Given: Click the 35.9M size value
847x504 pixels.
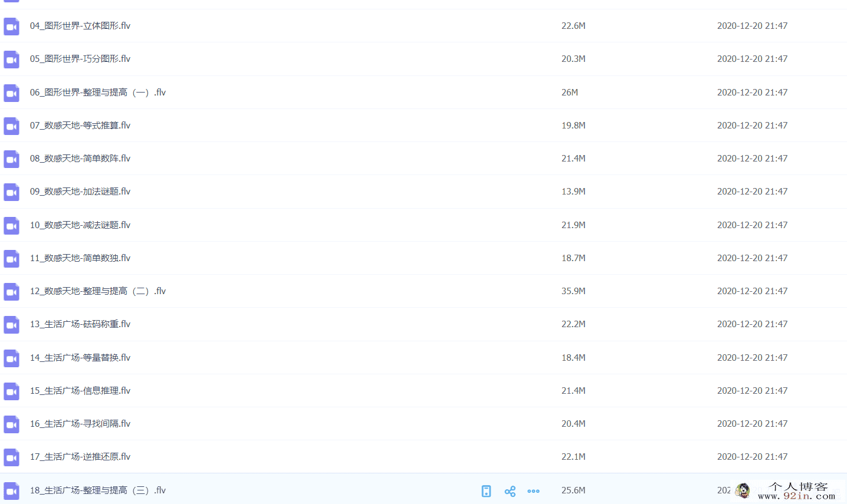Looking at the screenshot, I should pos(573,291).
